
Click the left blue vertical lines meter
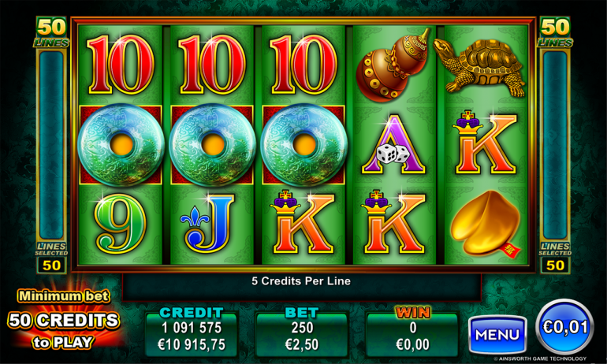(x=51, y=145)
